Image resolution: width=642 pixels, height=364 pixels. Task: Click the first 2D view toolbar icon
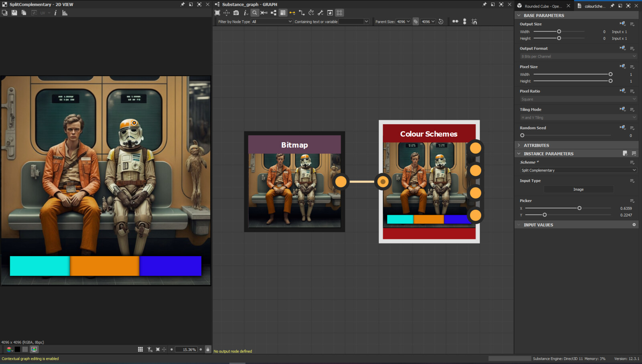pyautogui.click(x=5, y=13)
